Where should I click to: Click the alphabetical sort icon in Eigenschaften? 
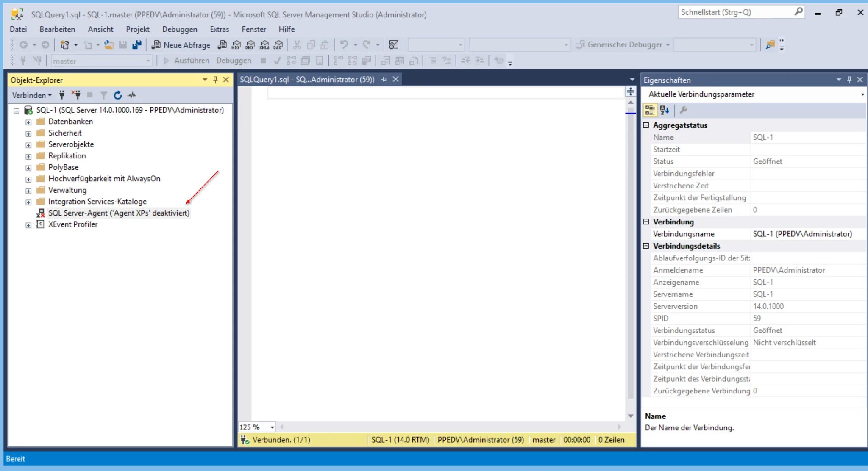click(665, 110)
